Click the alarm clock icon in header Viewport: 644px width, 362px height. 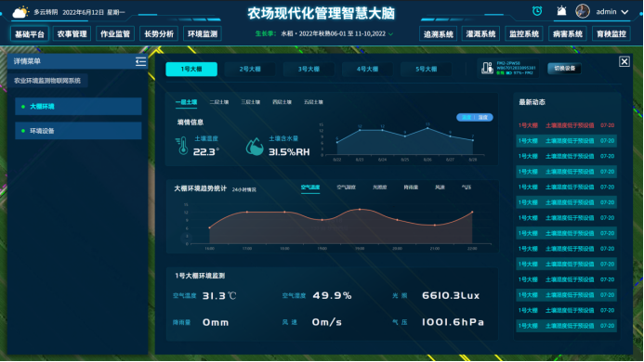point(537,11)
